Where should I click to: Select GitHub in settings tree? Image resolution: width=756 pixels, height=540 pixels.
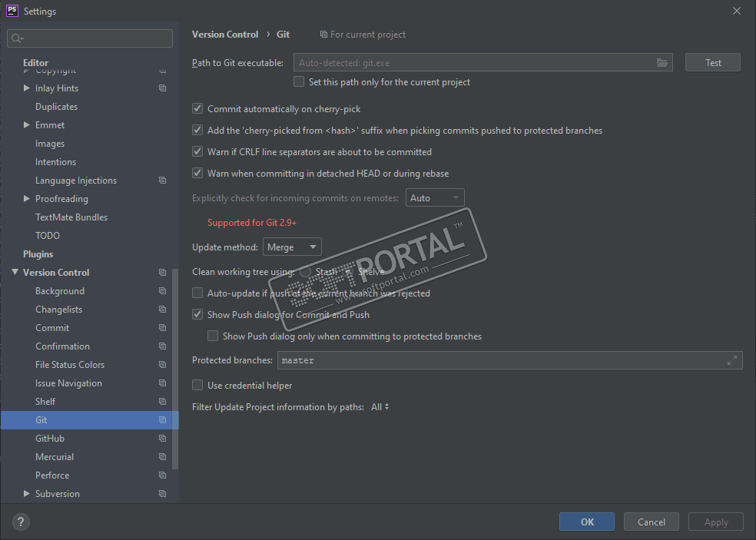(50, 439)
